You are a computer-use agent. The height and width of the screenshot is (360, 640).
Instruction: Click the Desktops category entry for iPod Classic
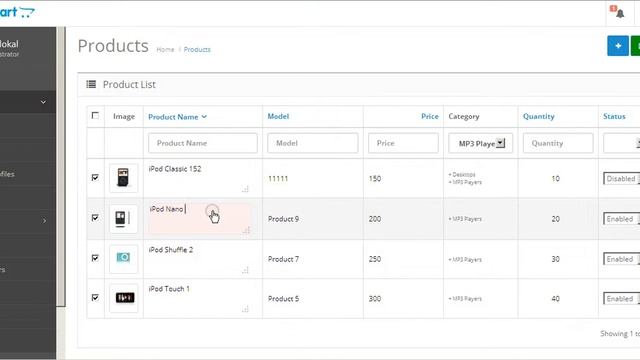(462, 174)
